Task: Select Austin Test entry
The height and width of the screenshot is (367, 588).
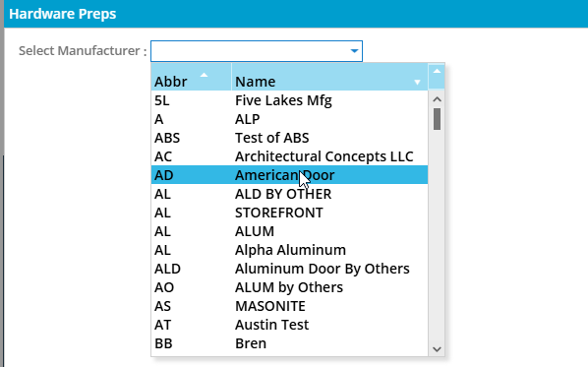Action: [x=289, y=325]
